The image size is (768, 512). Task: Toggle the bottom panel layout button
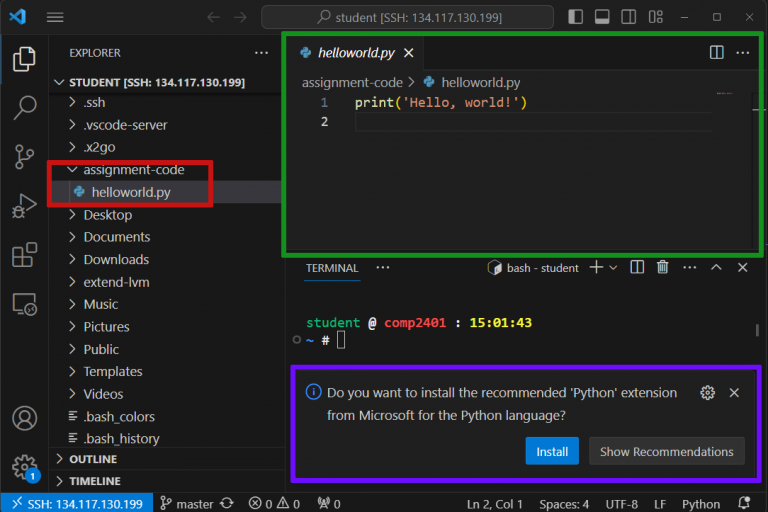602,17
